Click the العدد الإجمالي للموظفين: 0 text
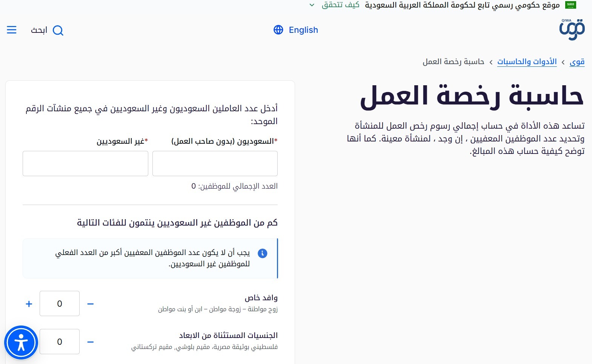The height and width of the screenshot is (364, 592). (234, 186)
